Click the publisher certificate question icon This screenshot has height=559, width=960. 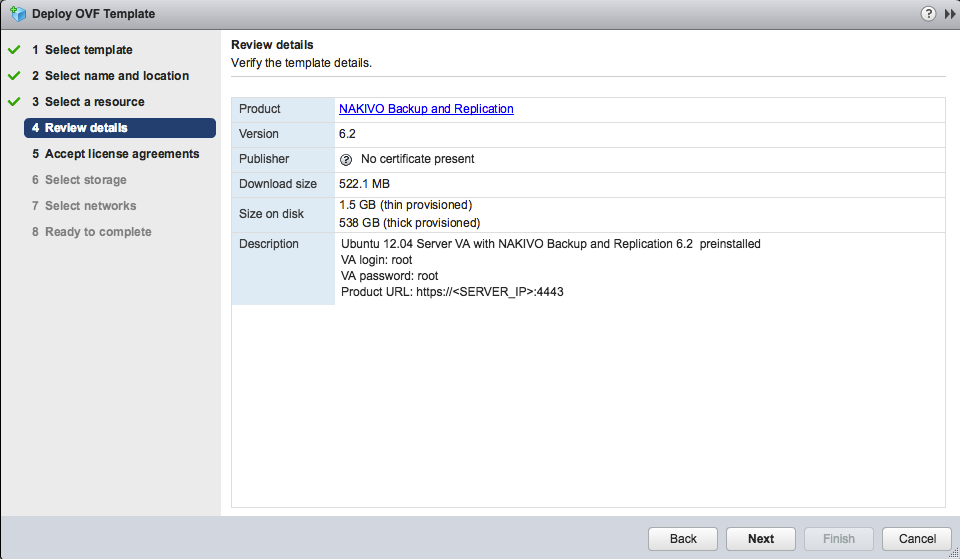tap(346, 159)
